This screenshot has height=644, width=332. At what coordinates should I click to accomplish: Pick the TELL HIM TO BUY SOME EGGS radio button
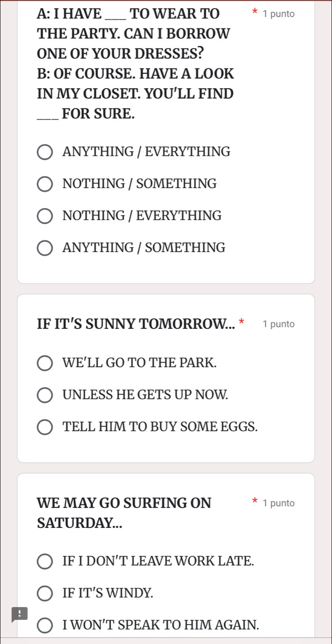click(x=45, y=426)
